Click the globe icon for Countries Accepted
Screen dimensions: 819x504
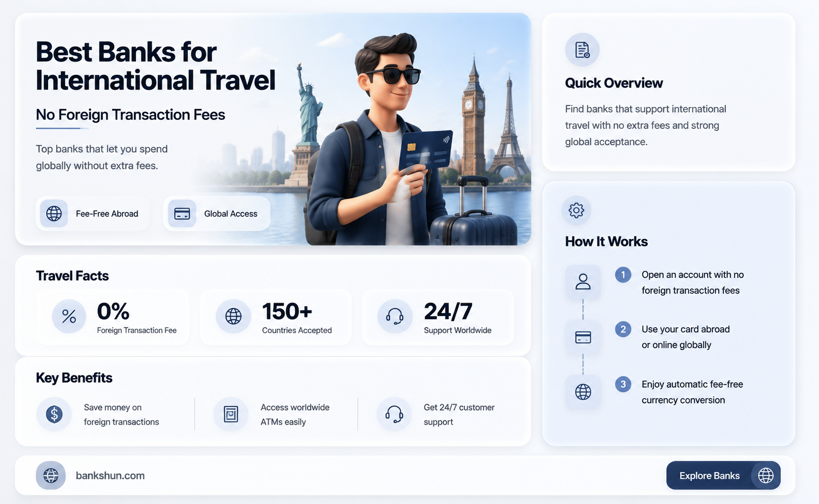tap(233, 317)
